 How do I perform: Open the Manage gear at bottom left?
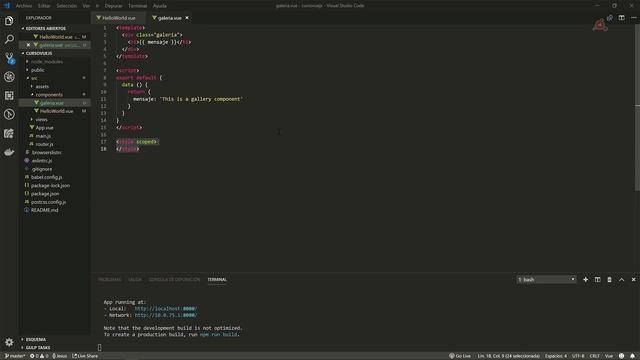pos(9,342)
